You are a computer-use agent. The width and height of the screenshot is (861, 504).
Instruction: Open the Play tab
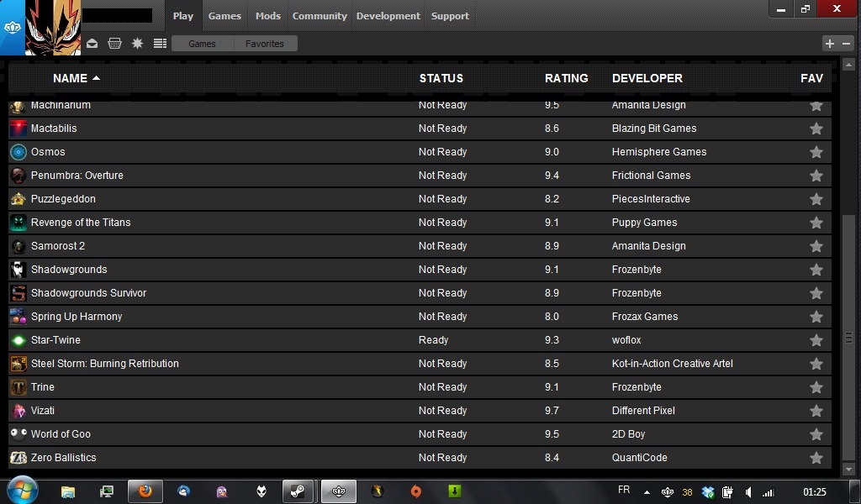pyautogui.click(x=182, y=16)
